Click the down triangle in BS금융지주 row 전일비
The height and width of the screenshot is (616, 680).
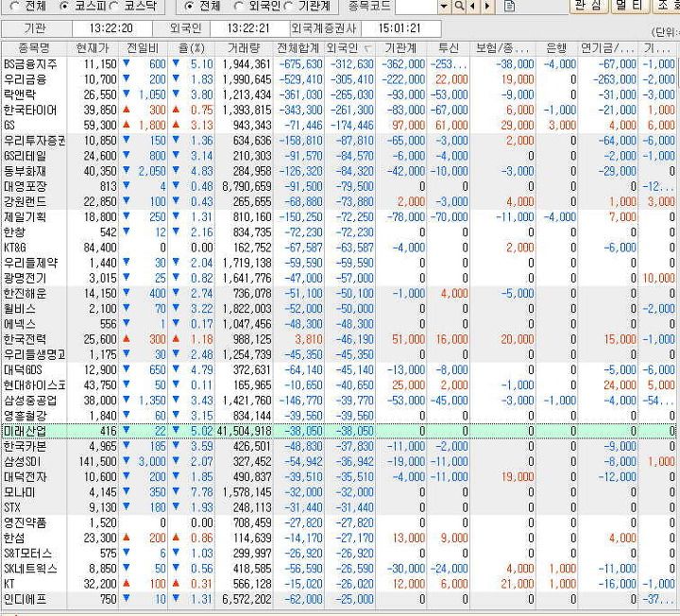pyautogui.click(x=127, y=63)
